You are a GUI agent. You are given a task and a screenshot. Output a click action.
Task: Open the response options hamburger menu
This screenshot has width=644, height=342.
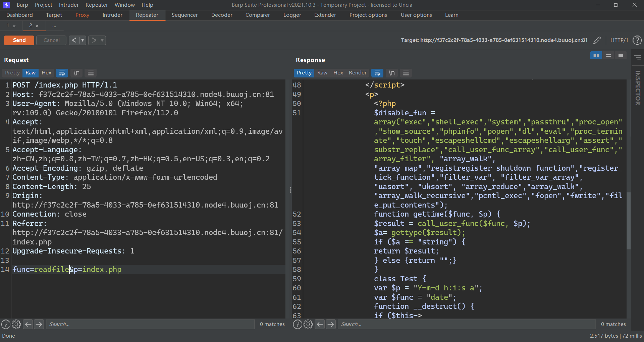[406, 73]
